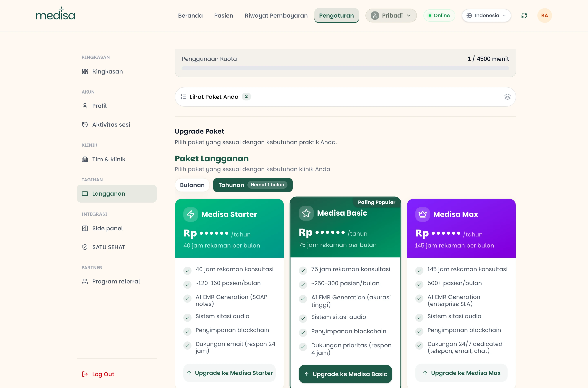588x388 pixels.
Task: Expand the Lihat Paket Anda section
Action: coord(345,97)
